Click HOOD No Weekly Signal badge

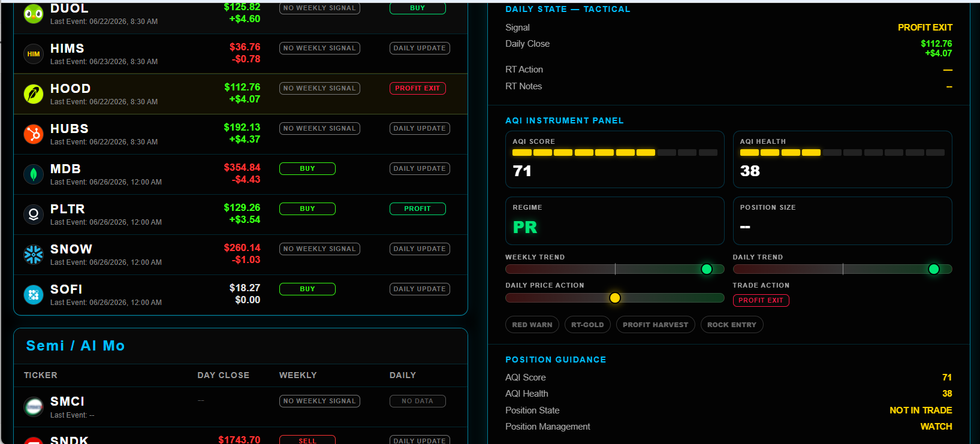pos(319,88)
